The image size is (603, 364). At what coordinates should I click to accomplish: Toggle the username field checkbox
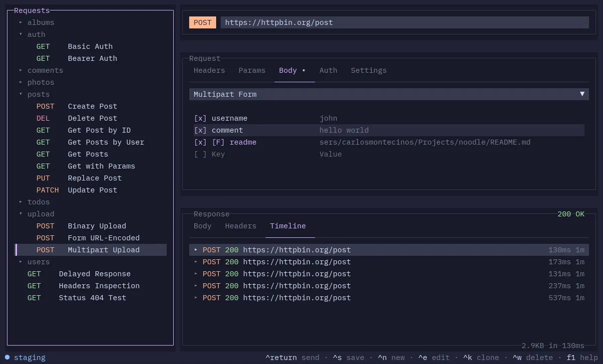[x=200, y=118]
